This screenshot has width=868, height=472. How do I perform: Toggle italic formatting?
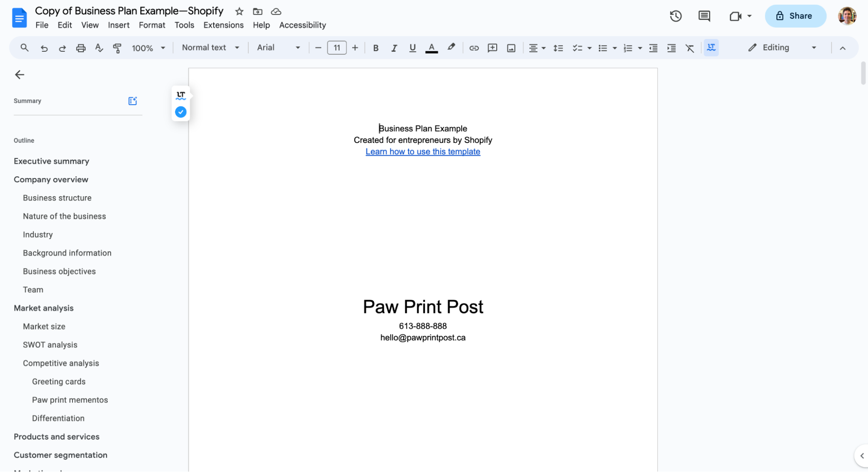click(394, 48)
